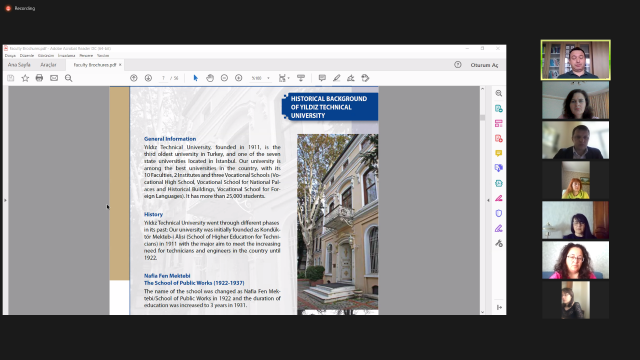The height and width of the screenshot is (360, 640).
Task: Select the video of the woman in yellow
Action: [x=576, y=180]
